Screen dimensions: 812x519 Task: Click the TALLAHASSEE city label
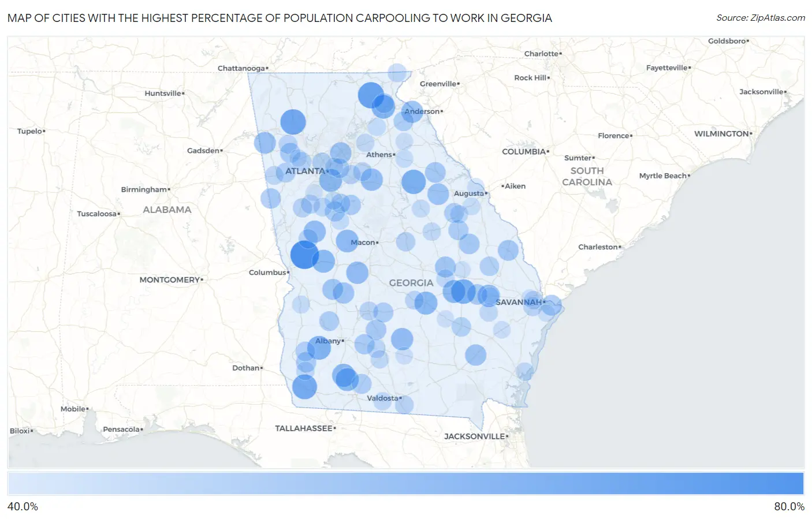pyautogui.click(x=304, y=428)
